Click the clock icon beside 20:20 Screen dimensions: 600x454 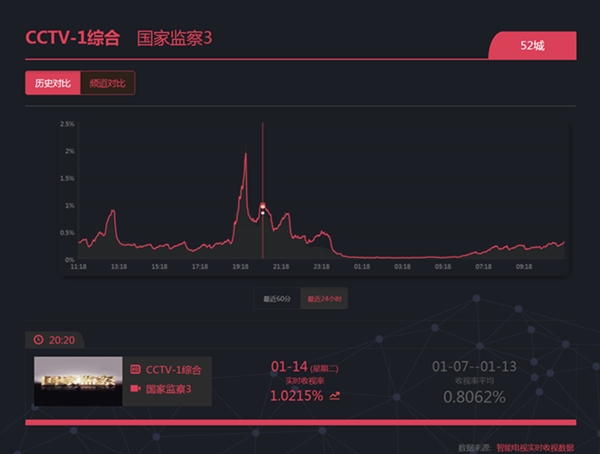[38, 339]
